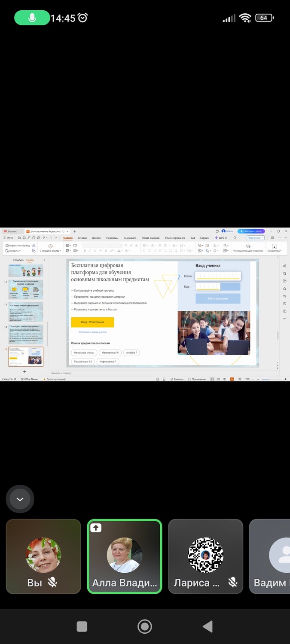Image resolution: width=290 pixels, height=644 pixels.
Task: Switch to Слайды panel tab
Action: pos(30,260)
